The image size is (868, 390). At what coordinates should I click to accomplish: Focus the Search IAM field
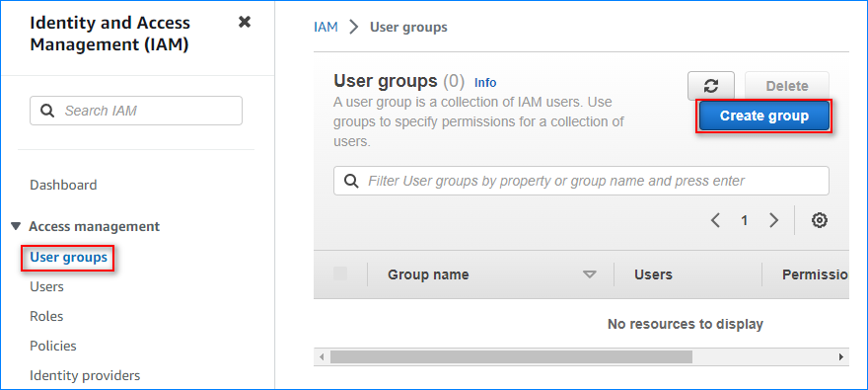136,111
